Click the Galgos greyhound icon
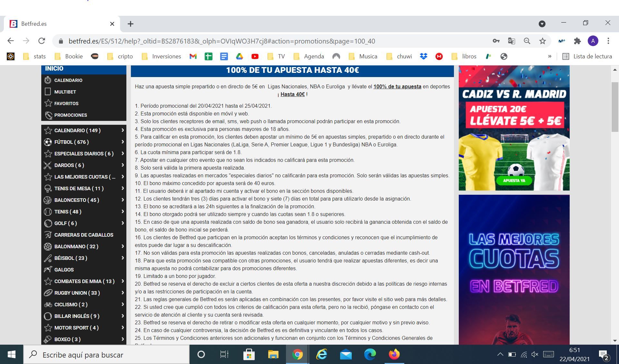619x364 pixels. 48,270
